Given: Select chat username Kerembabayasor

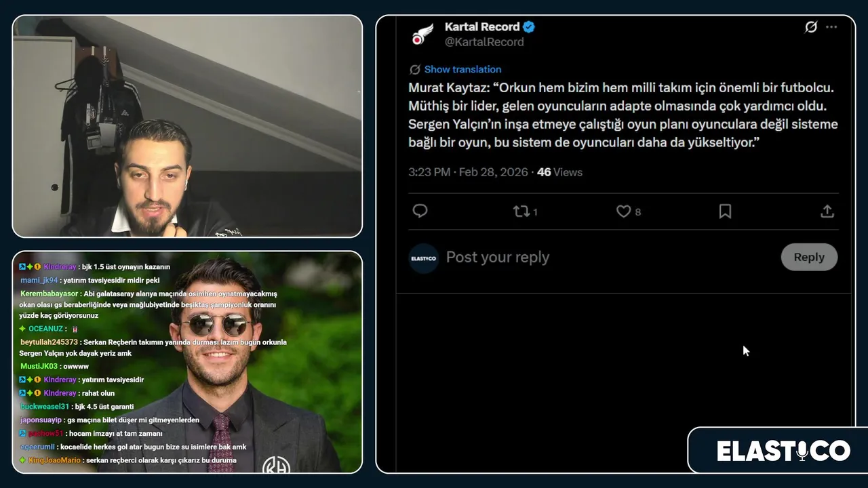Looking at the screenshot, I should [50, 294].
